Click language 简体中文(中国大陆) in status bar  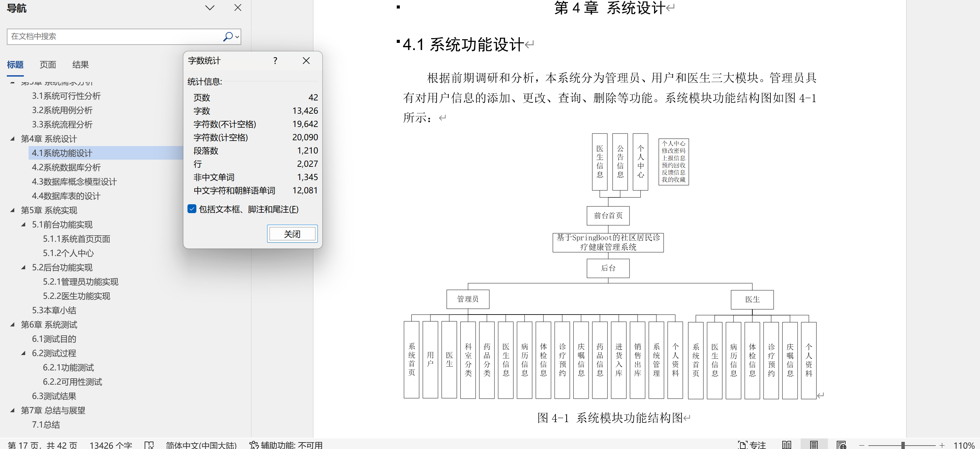point(201,445)
